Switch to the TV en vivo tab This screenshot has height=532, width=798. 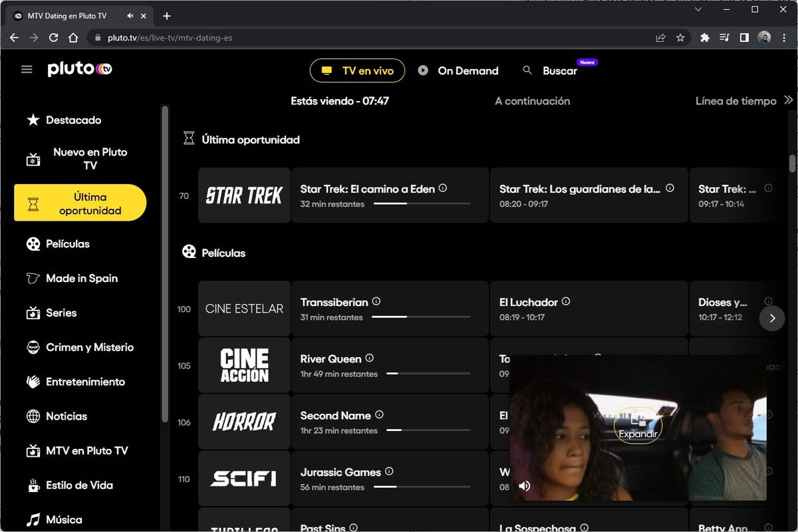coord(357,70)
